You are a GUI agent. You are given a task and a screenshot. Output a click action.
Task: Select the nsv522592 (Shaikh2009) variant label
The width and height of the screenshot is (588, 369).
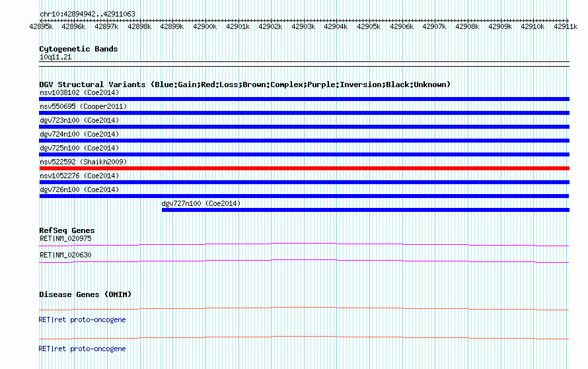(x=83, y=162)
